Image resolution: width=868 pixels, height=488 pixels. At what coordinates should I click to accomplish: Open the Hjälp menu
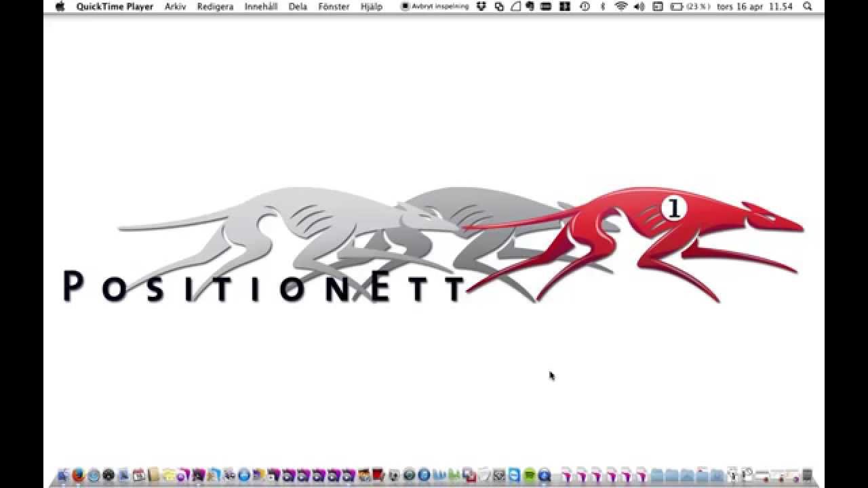(372, 6)
